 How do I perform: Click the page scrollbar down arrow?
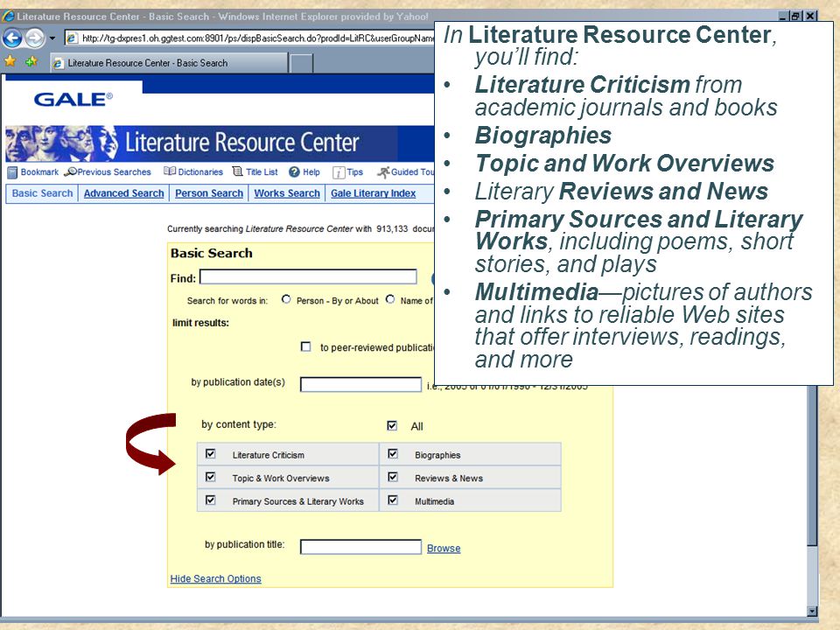coord(812,612)
